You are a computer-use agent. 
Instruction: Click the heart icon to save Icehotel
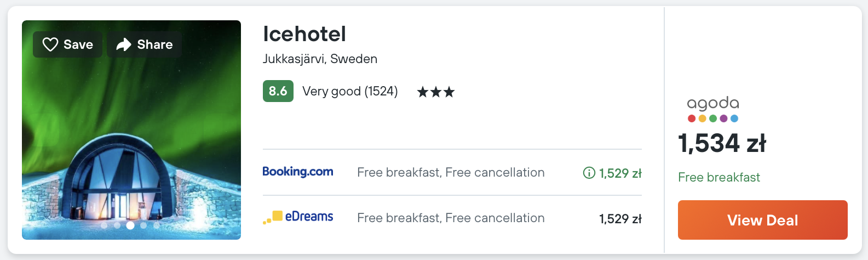click(50, 44)
